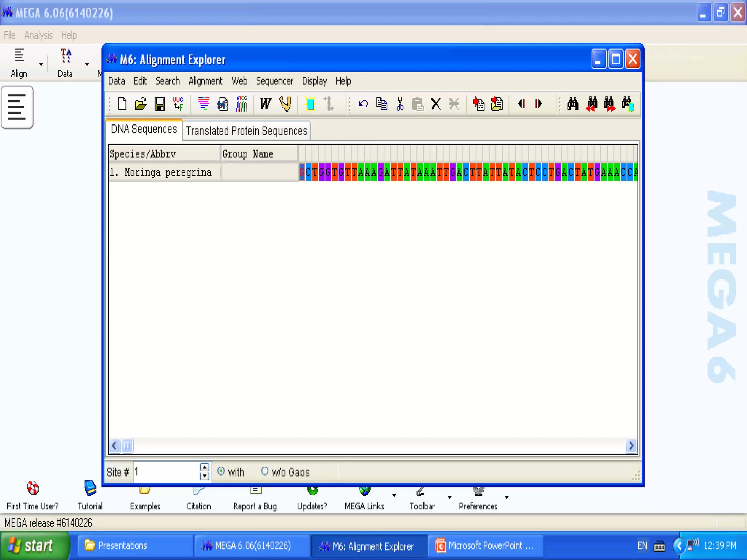747x560 pixels.
Task: Click the create new alignment blank page icon
Action: coord(122,104)
